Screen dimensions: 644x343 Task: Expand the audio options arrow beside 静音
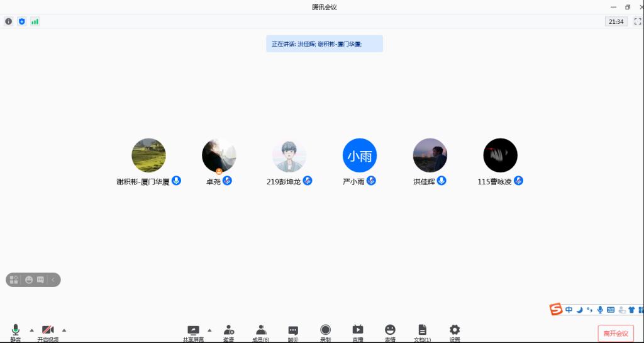tap(31, 330)
